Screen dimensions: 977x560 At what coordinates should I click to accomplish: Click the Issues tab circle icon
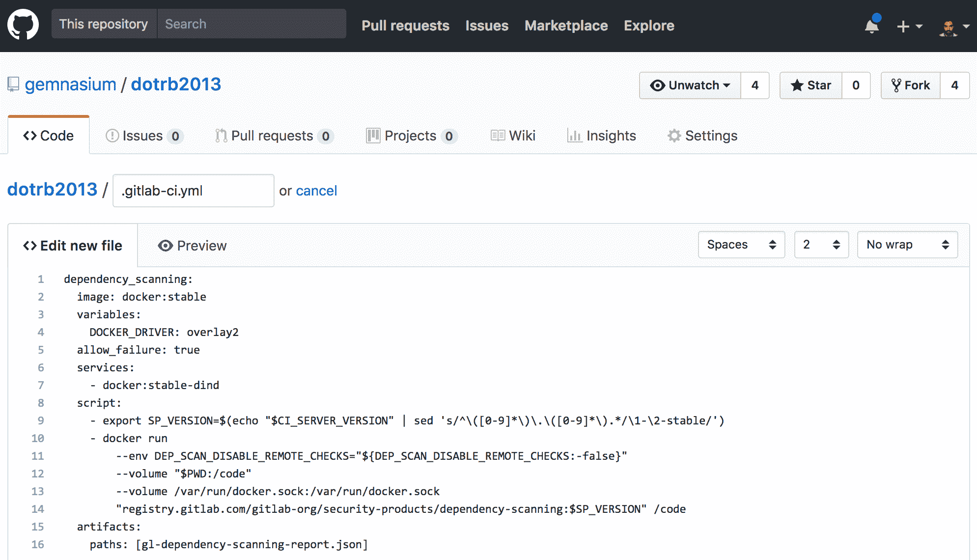coord(112,136)
